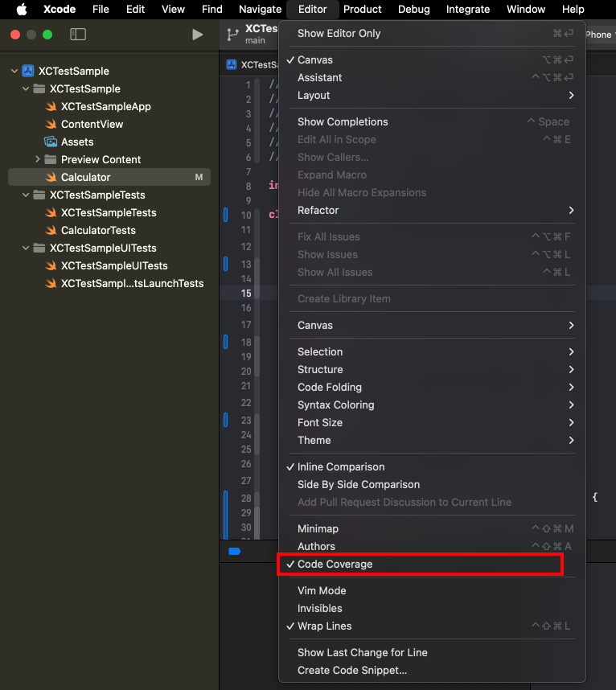Show Invisibles characters

(432, 608)
